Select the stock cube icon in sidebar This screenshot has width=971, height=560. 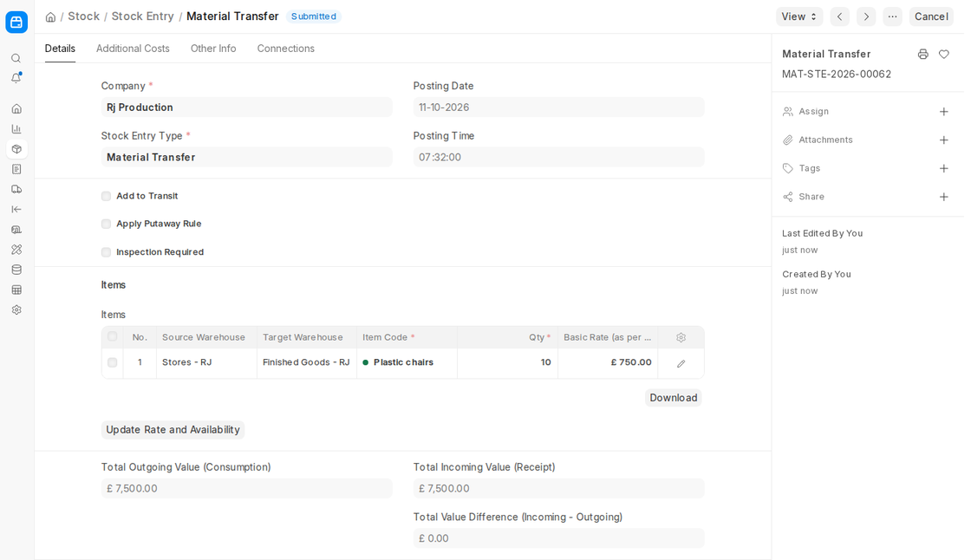pyautogui.click(x=16, y=149)
